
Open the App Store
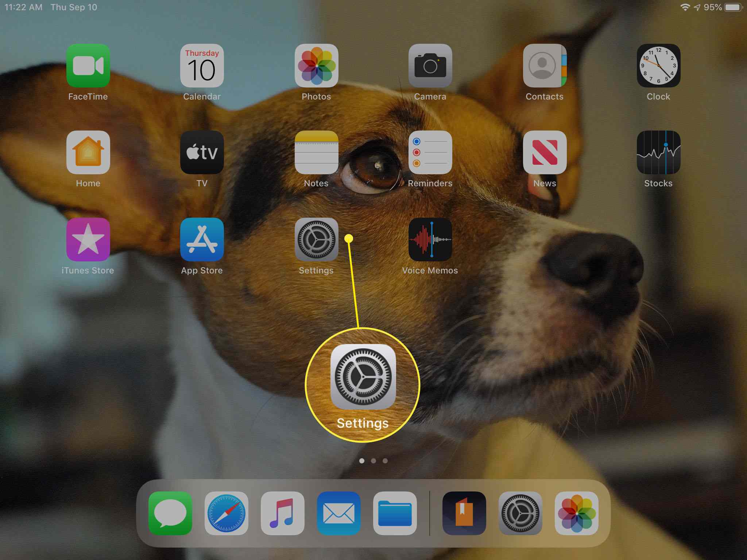[x=202, y=240]
